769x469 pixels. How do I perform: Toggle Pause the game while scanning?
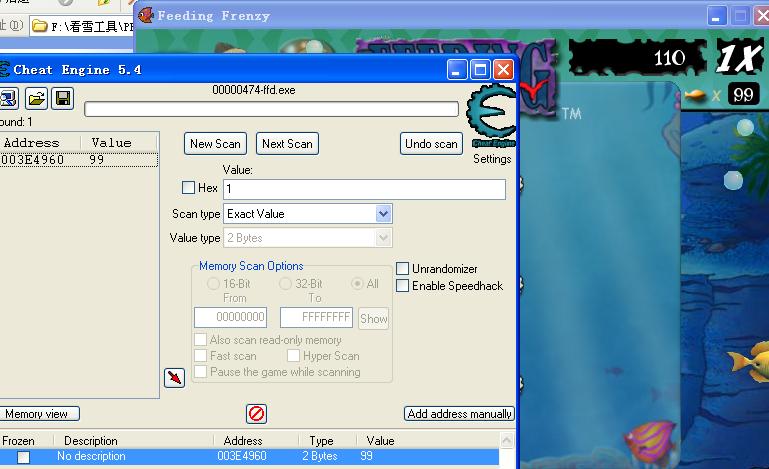200,371
